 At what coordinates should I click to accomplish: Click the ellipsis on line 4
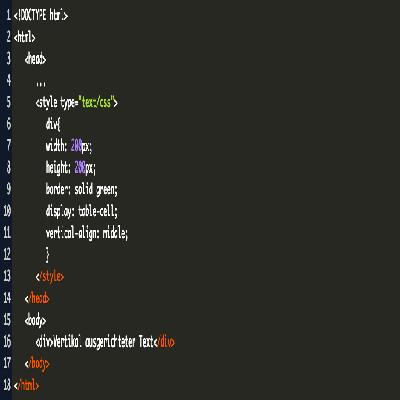coord(41,84)
